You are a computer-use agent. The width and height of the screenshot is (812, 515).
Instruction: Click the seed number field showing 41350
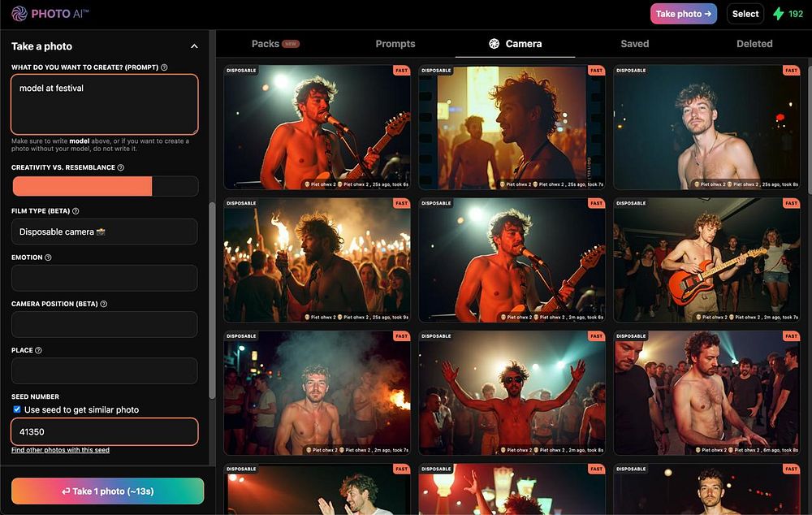(105, 431)
